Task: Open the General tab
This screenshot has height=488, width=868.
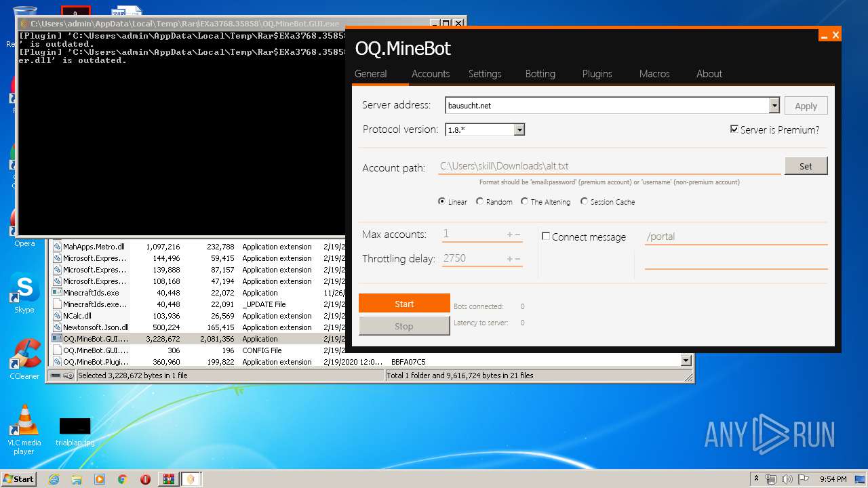Action: click(x=371, y=74)
